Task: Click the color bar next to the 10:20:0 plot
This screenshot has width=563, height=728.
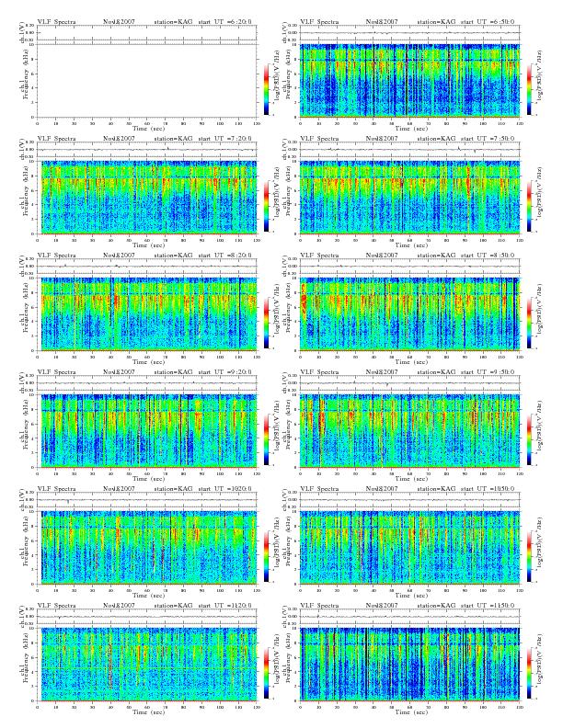Action: point(266,557)
